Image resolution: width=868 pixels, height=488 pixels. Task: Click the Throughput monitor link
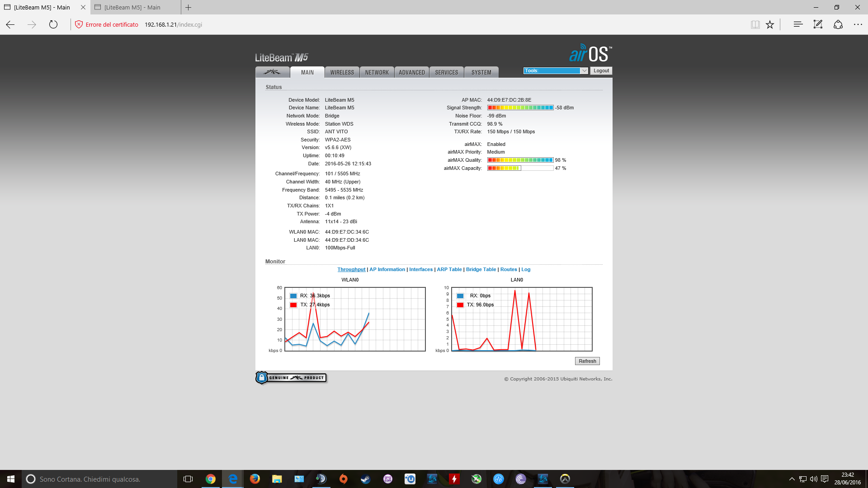(351, 269)
